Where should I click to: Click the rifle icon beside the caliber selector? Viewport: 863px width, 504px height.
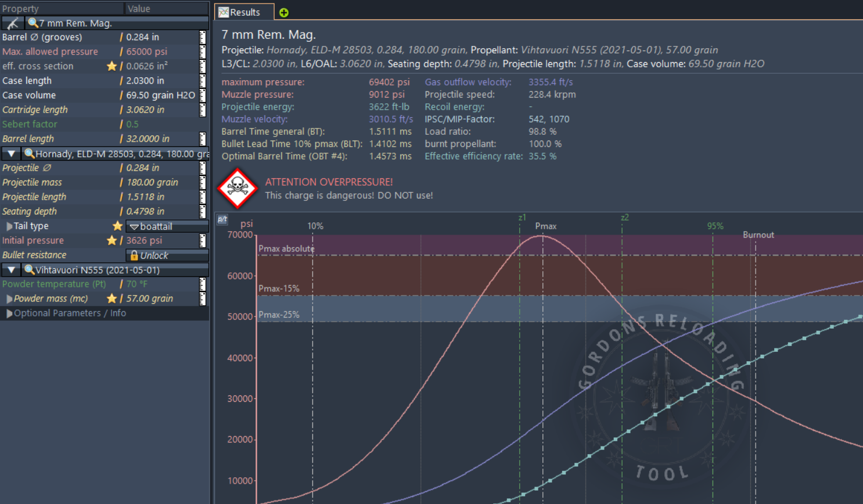pyautogui.click(x=12, y=23)
